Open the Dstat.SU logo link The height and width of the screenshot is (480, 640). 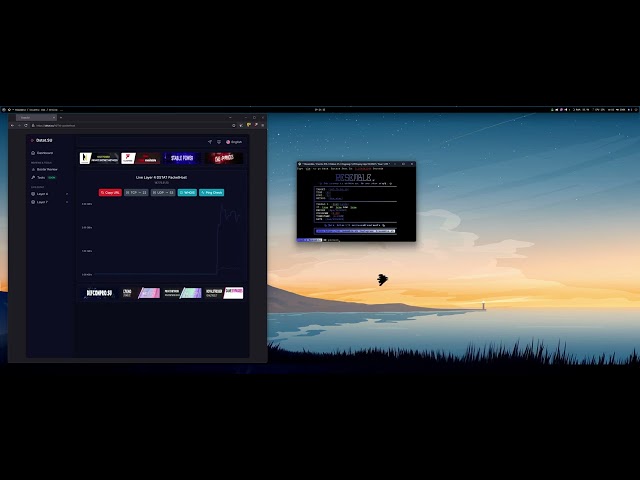pos(42,140)
